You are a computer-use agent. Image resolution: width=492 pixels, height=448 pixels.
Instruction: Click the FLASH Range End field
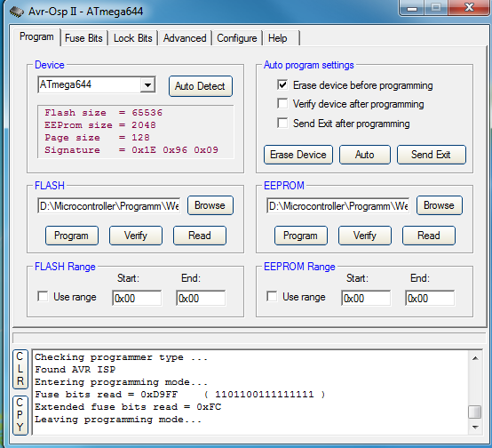pyautogui.click(x=201, y=298)
